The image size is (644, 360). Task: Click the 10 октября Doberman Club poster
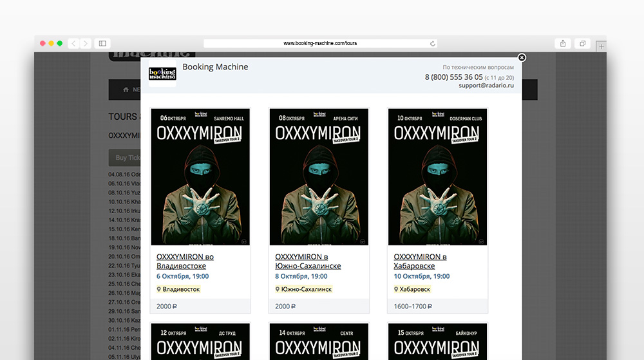click(437, 177)
